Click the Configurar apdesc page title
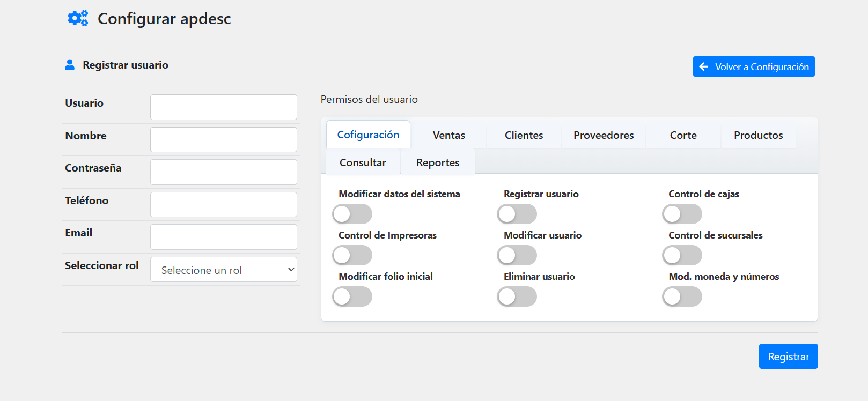Screen dimensions: 868x401 (164, 19)
